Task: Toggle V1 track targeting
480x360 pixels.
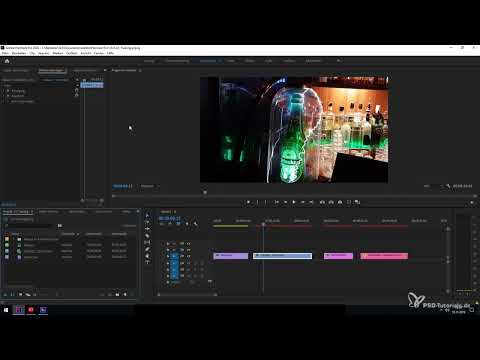Action: [x=174, y=256]
